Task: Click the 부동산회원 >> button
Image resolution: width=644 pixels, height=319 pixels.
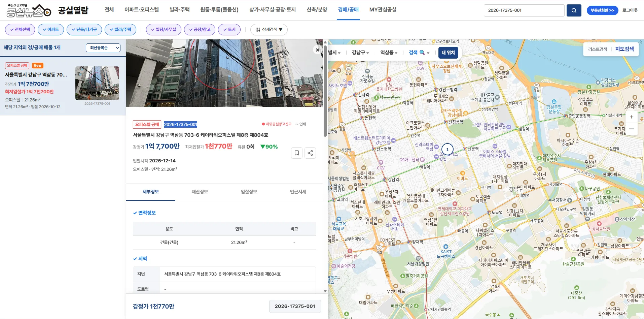Action: 603,10
